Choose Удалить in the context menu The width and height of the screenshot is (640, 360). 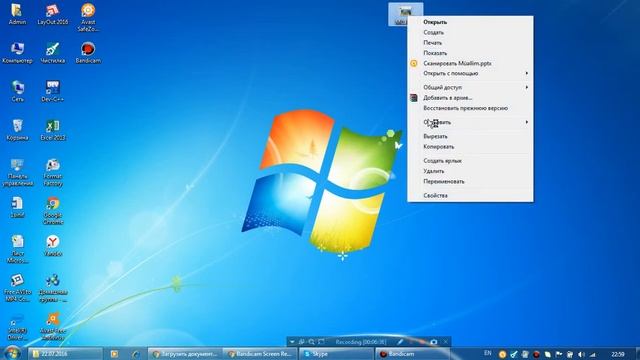click(x=470, y=171)
